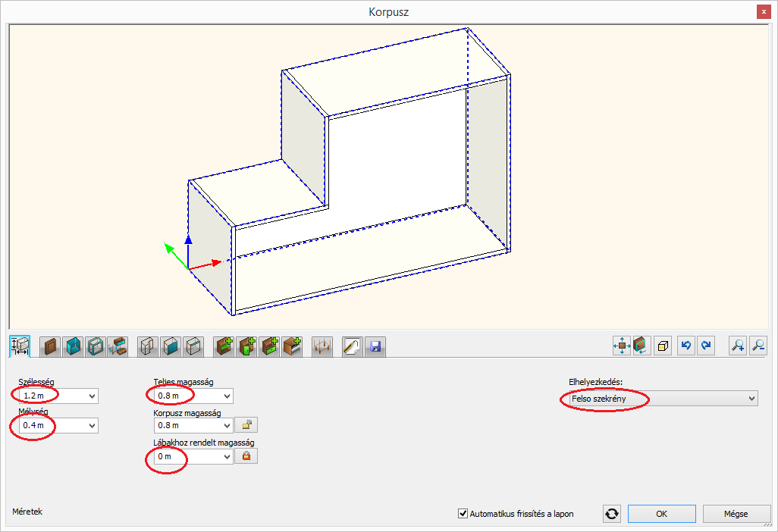Viewport: 778px width, 532px height.
Task: Click the pencil edit note icon
Action: [x=353, y=346]
